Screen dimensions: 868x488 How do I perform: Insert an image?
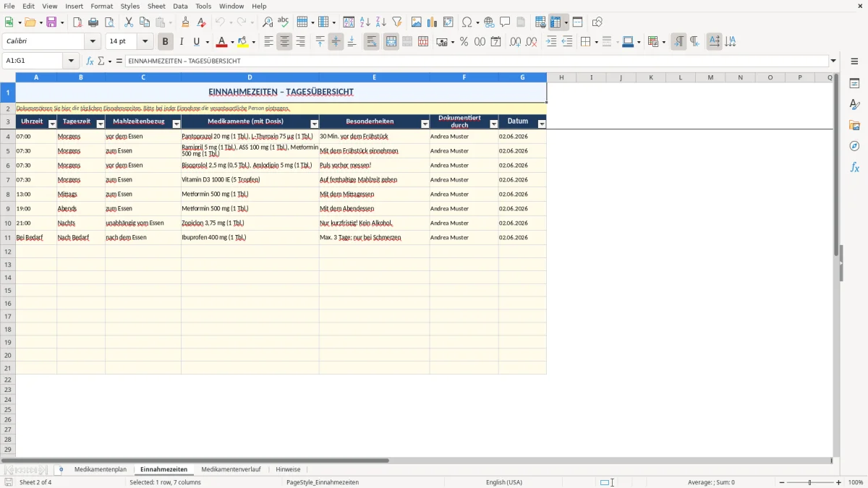pyautogui.click(x=417, y=22)
